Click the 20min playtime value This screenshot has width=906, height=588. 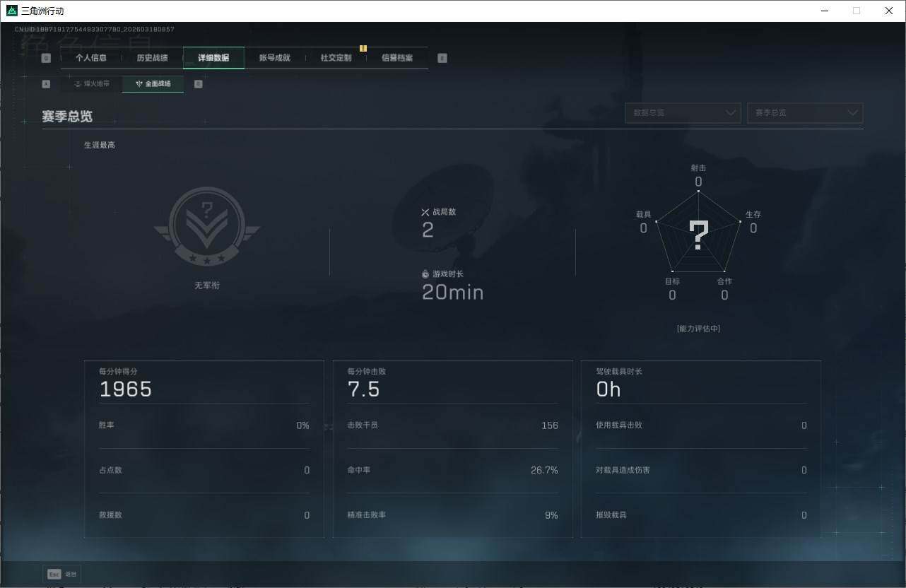(x=453, y=292)
